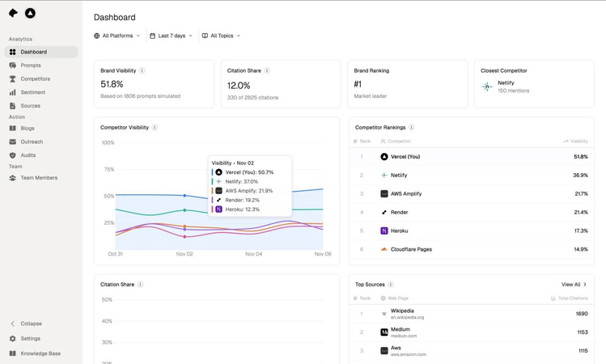Click the Wikipedia source row
The width and height of the screenshot is (606, 364).
pos(471,314)
